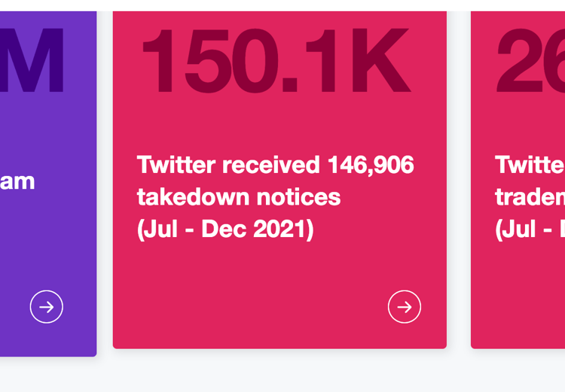Viewport: 565px width, 392px height.
Task: Open the purple card's circular arrow icon
Action: pyautogui.click(x=47, y=307)
